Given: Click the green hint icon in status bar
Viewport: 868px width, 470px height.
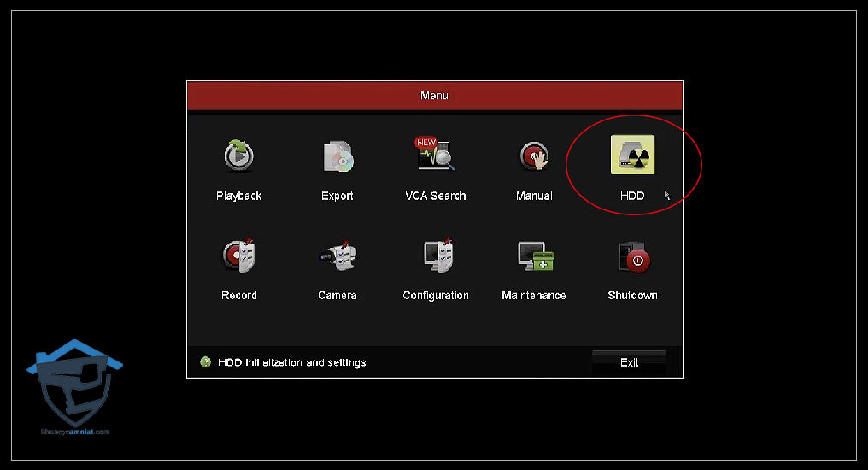Looking at the screenshot, I should (205, 362).
